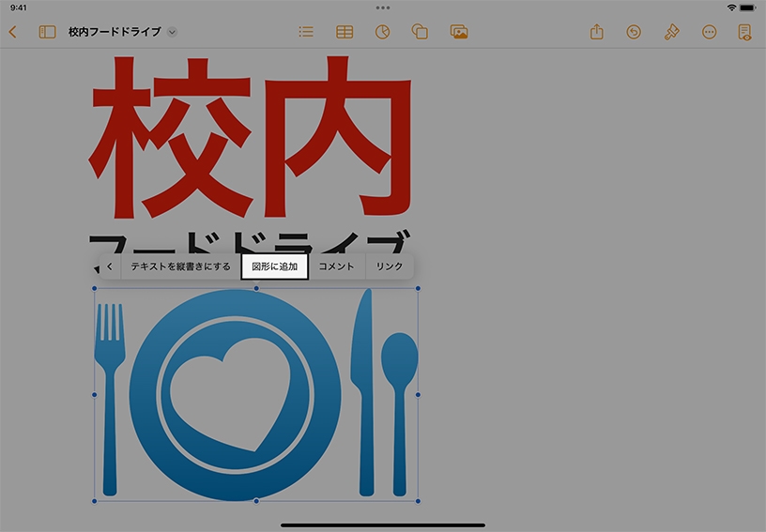The image size is (766, 532).
Task: Insert a table using the table icon
Action: [345, 32]
